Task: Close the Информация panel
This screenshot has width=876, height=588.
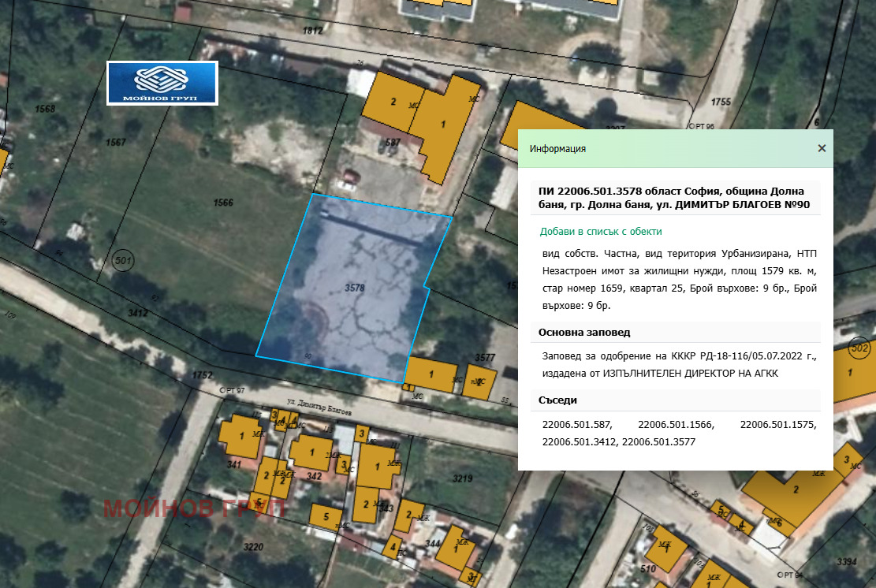Action: tap(821, 148)
